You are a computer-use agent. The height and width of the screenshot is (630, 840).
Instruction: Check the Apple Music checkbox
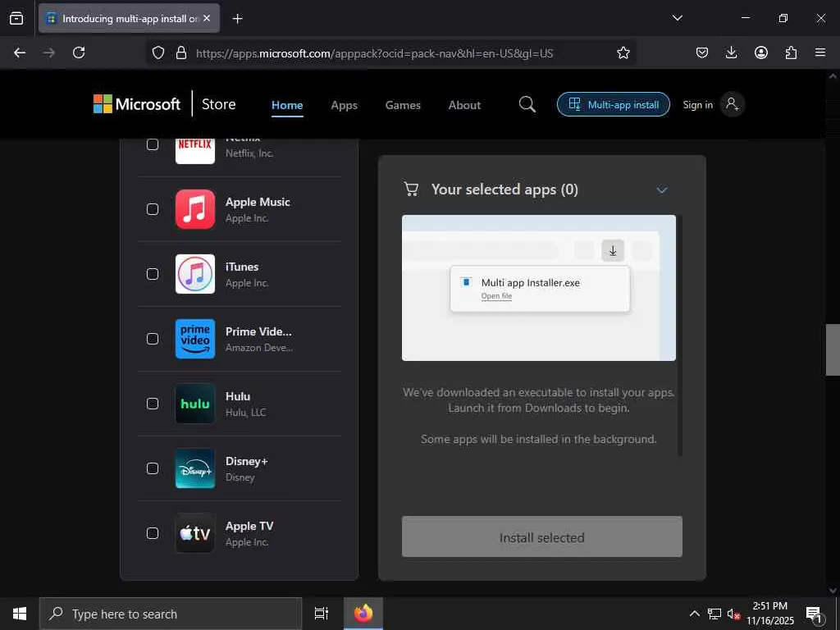click(153, 209)
